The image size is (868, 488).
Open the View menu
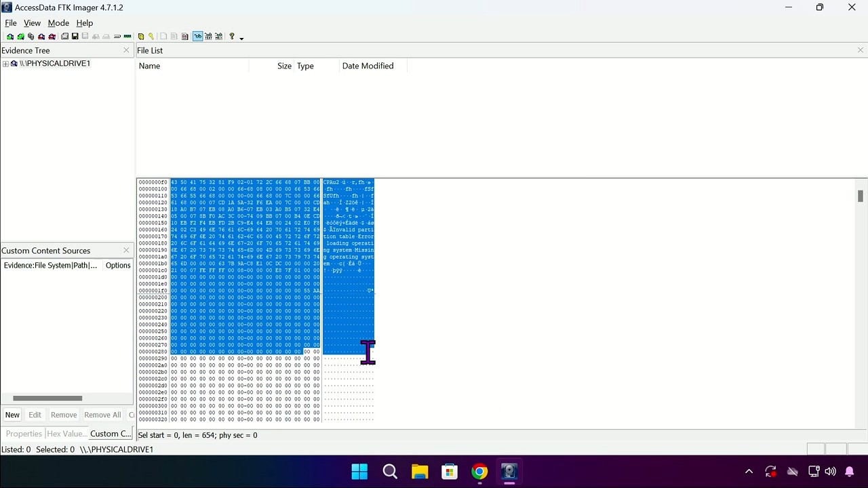32,22
